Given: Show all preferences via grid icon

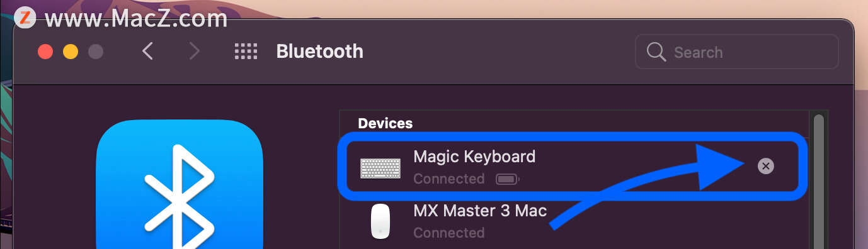Looking at the screenshot, I should 246,51.
